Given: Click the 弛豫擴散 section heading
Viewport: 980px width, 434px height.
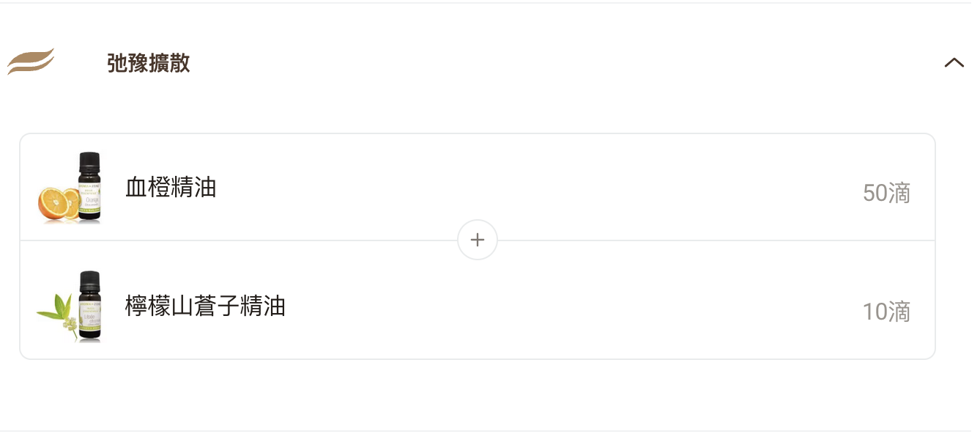Looking at the screenshot, I should coord(149,64).
